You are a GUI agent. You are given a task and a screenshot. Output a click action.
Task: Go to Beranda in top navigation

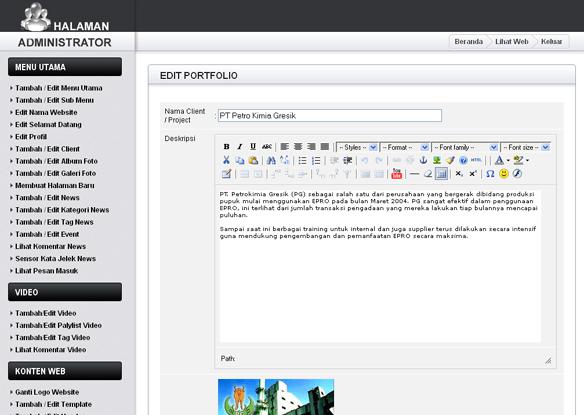(x=469, y=42)
